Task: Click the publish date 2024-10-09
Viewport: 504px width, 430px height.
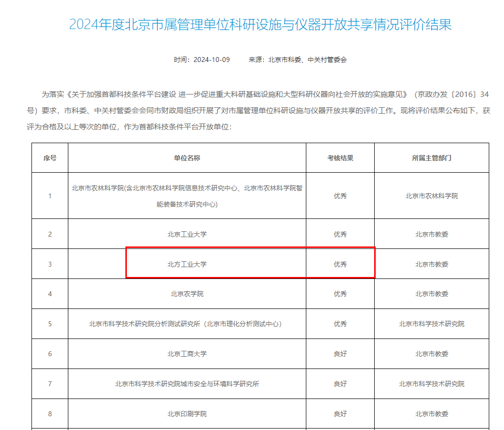Action: pos(211,60)
